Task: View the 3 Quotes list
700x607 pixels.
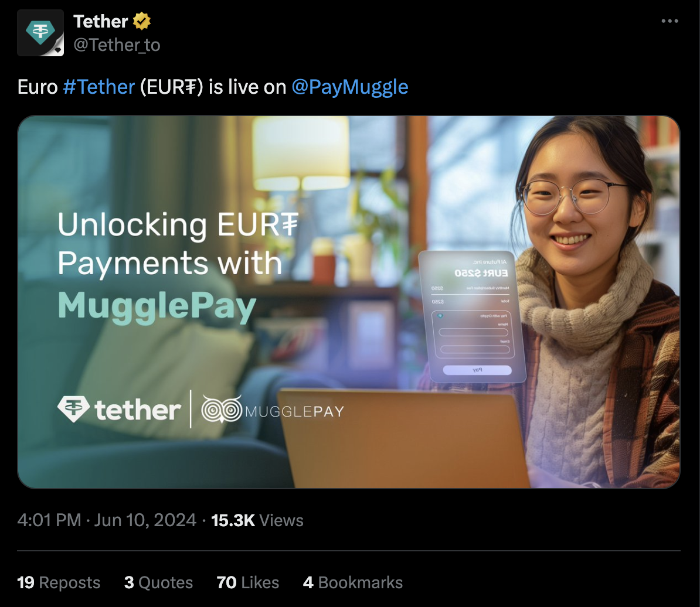Action: click(x=158, y=582)
